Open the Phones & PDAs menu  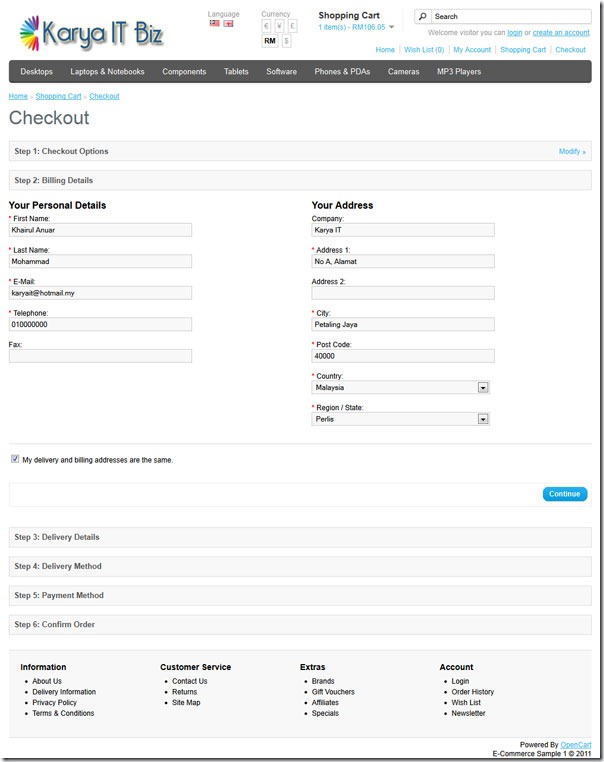point(342,71)
